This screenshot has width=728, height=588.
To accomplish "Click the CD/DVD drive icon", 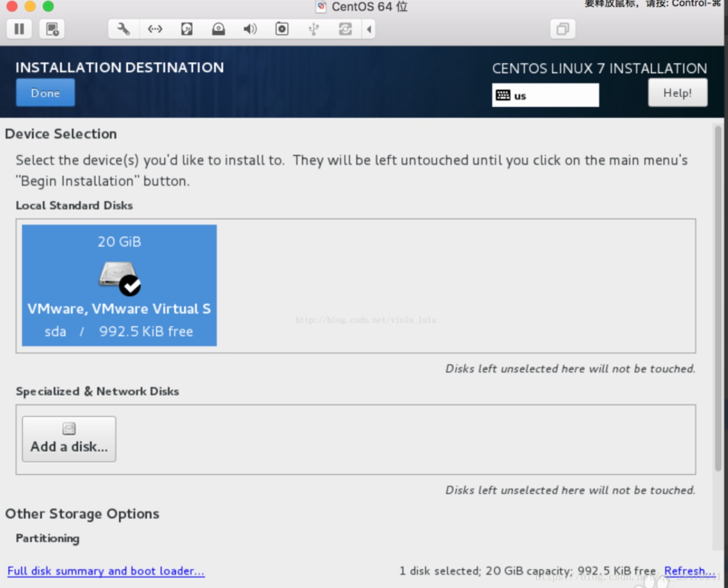I will 218,29.
